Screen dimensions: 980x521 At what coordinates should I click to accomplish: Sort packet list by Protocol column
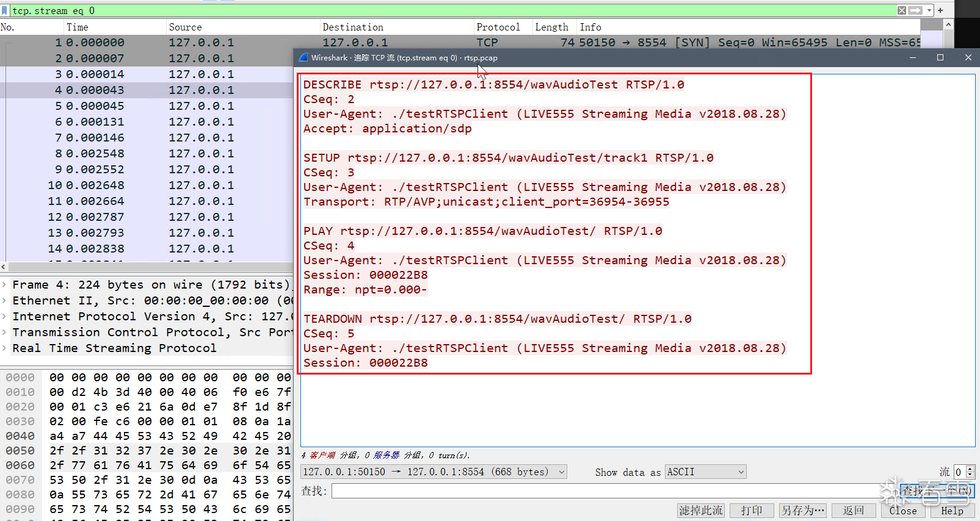(x=504, y=27)
